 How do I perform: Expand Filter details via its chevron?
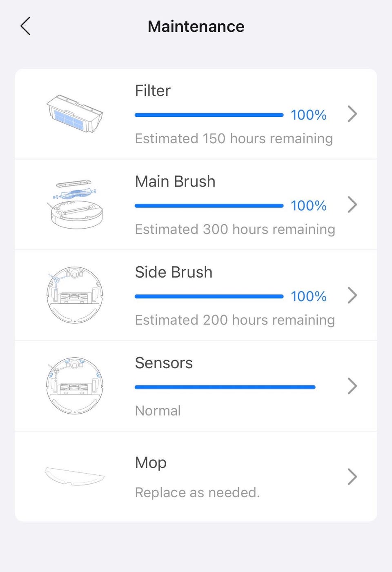[x=352, y=114]
